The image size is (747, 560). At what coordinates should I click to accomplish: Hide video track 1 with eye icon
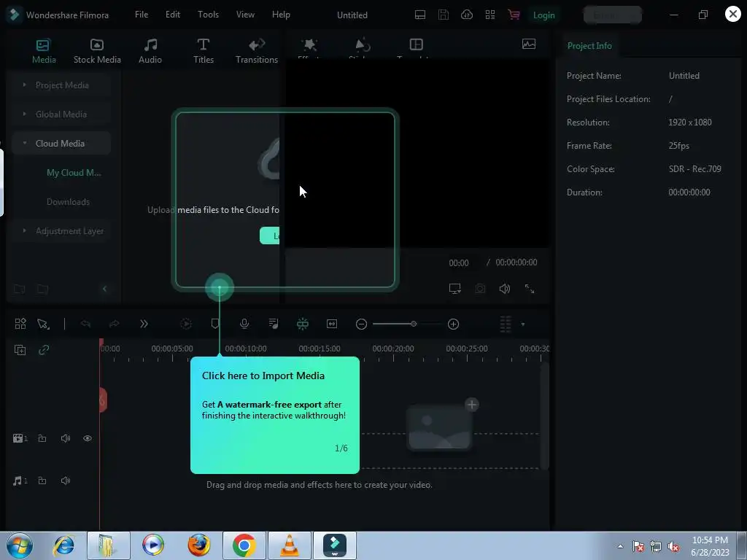click(x=88, y=438)
